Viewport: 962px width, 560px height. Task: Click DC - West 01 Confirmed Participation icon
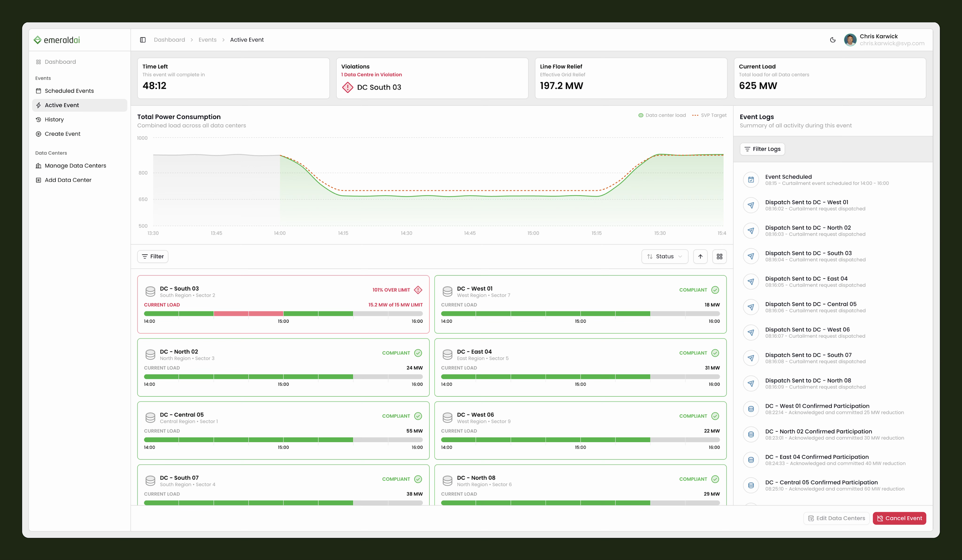click(x=751, y=409)
